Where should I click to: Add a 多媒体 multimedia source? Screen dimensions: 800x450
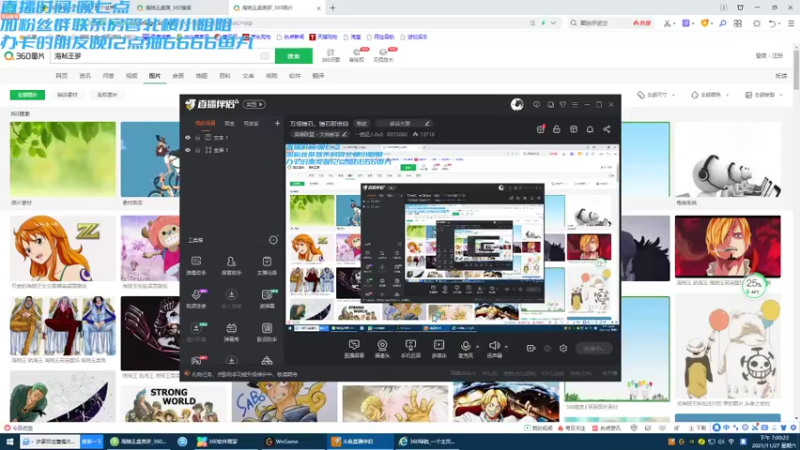coord(439,349)
